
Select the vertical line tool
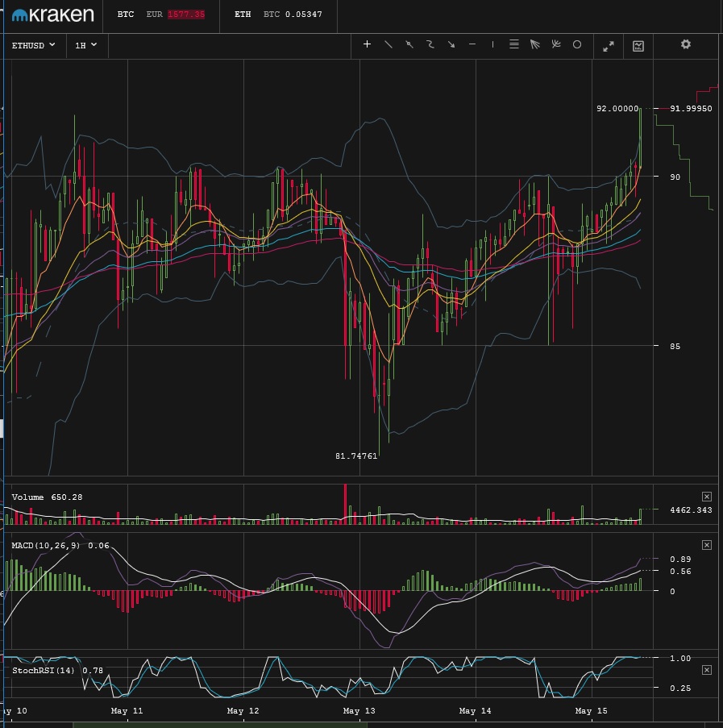point(492,45)
